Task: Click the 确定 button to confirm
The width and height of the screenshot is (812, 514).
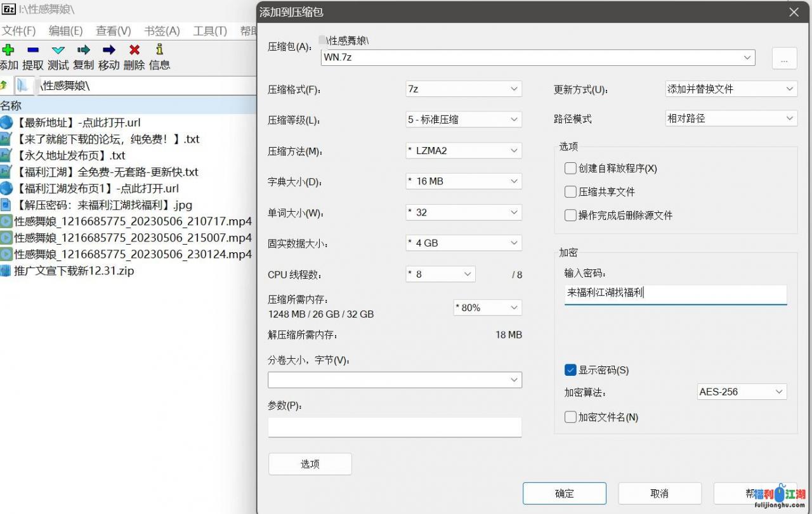Action: pos(564,492)
